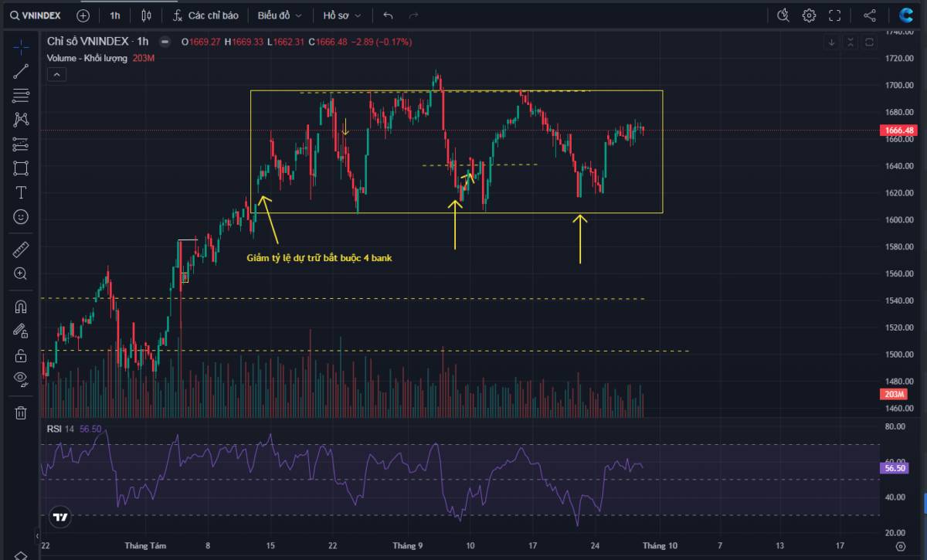Activate the crosshair cursor tool
This screenshot has width=927, height=560.
[x=21, y=46]
